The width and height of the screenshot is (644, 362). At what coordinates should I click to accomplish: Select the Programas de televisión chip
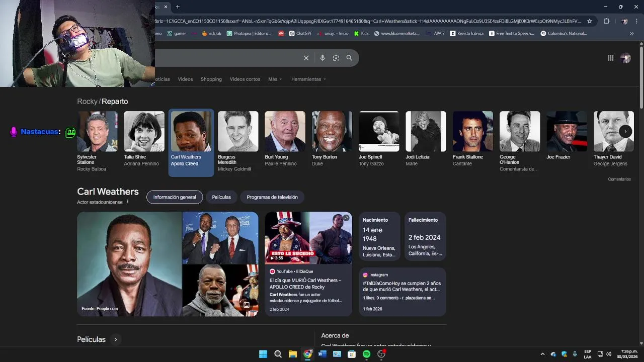coord(272,197)
